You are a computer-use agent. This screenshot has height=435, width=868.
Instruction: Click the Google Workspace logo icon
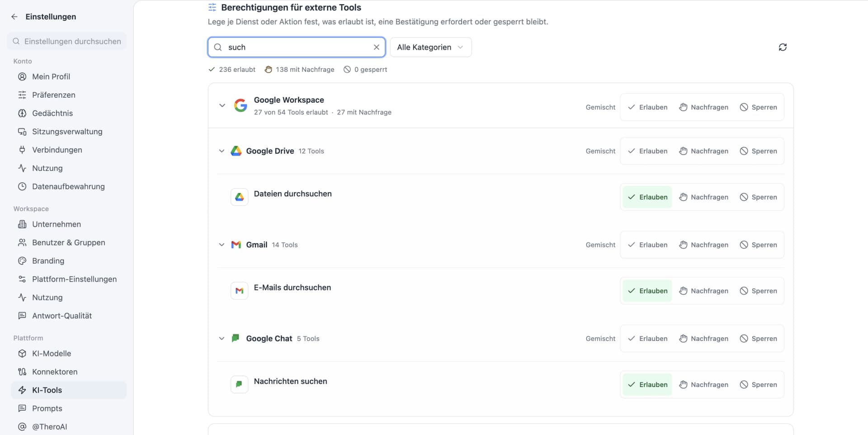[241, 105]
